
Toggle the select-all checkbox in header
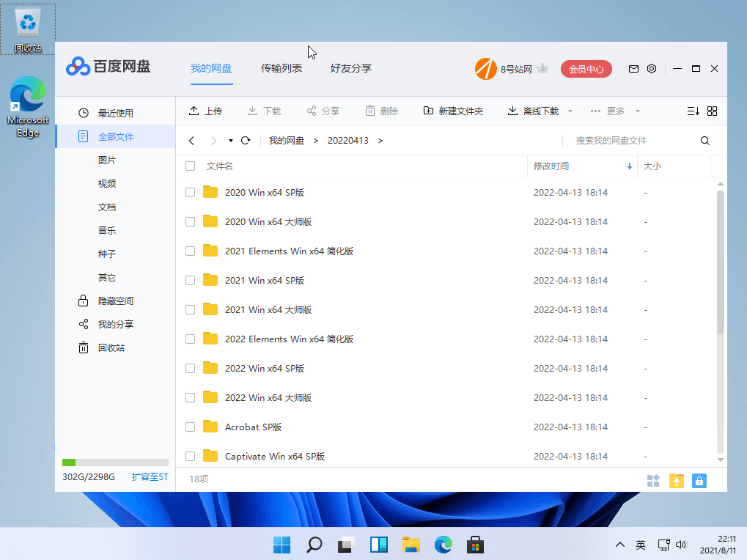(190, 166)
